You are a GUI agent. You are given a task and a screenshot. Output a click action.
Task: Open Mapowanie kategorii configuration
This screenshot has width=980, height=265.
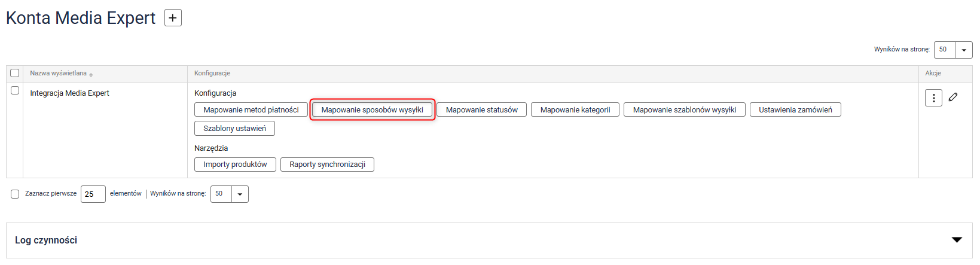(575, 109)
